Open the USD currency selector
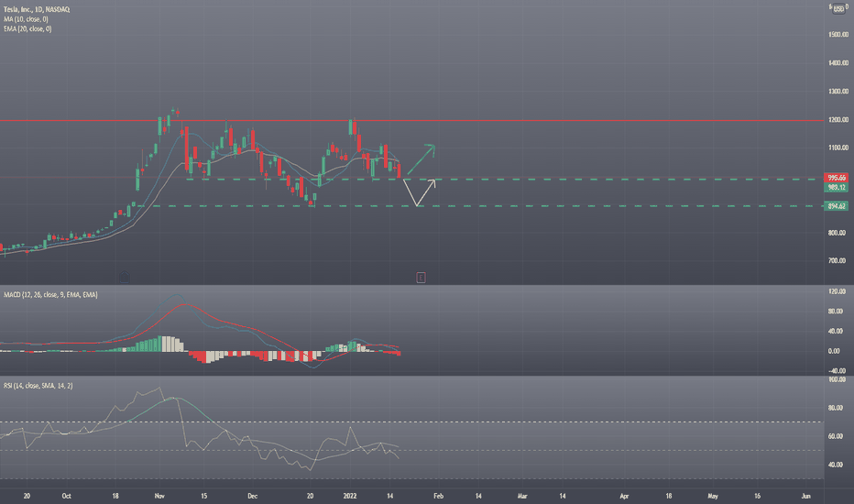The height and width of the screenshot is (504, 854). [838, 9]
